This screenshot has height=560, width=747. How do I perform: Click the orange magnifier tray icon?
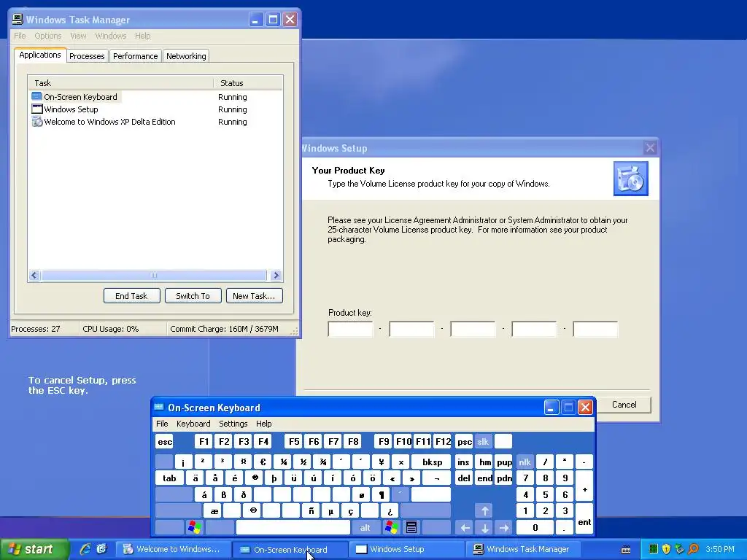[x=694, y=549]
